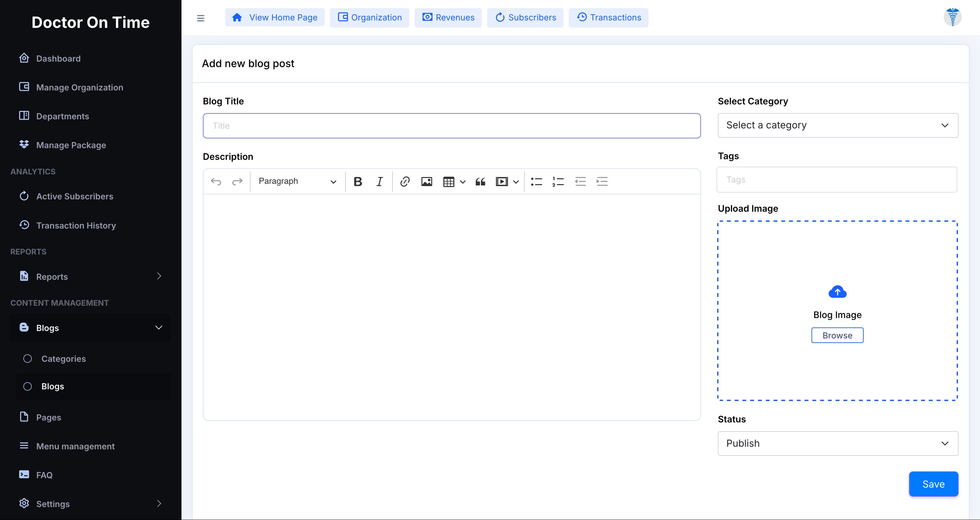The image size is (980, 520).
Task: Click the Reports document icon
Action: 24,276
